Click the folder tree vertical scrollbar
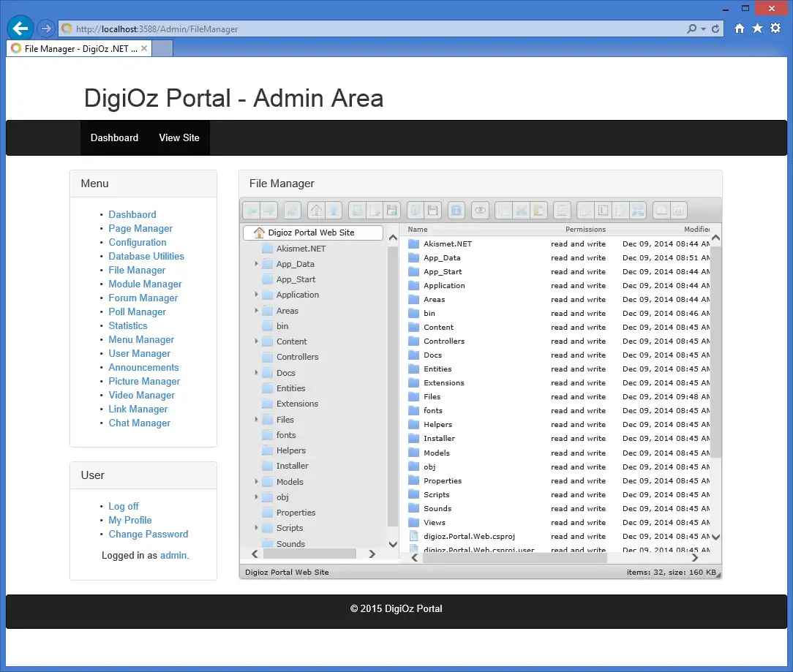Screen dimensions: 793x672 tap(392, 388)
